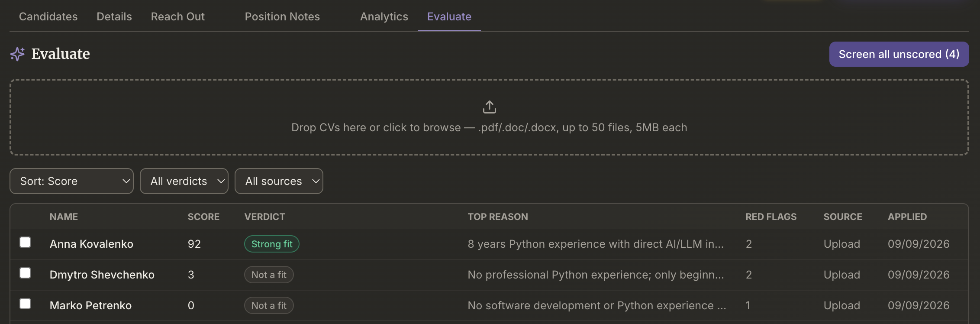Tick the checkbox for Marko Petrenko

(x=25, y=304)
